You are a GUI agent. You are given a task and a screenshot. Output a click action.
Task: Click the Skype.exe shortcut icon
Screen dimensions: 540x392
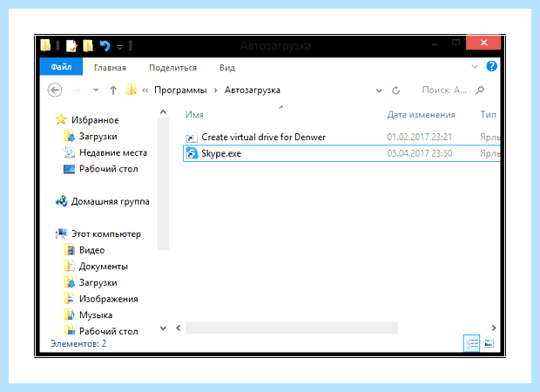192,153
